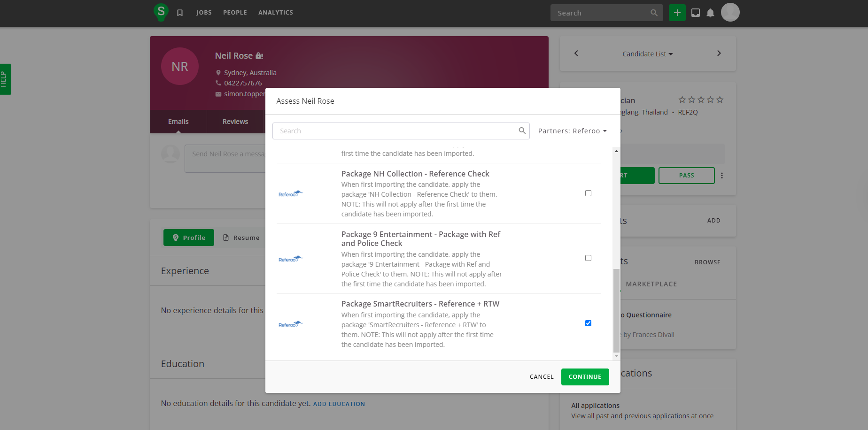The height and width of the screenshot is (430, 868).
Task: Click the green plus add button
Action: (677, 13)
